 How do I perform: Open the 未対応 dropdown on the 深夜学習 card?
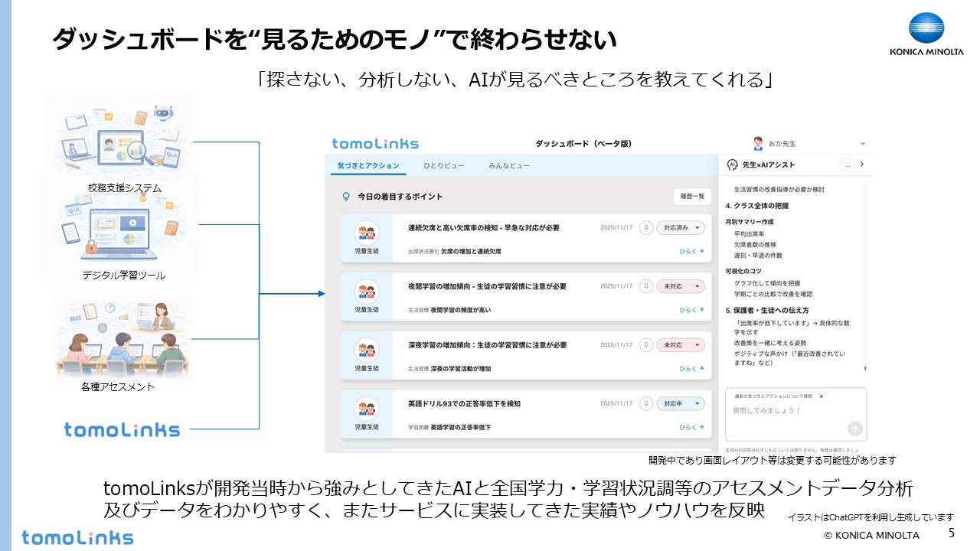(x=681, y=344)
